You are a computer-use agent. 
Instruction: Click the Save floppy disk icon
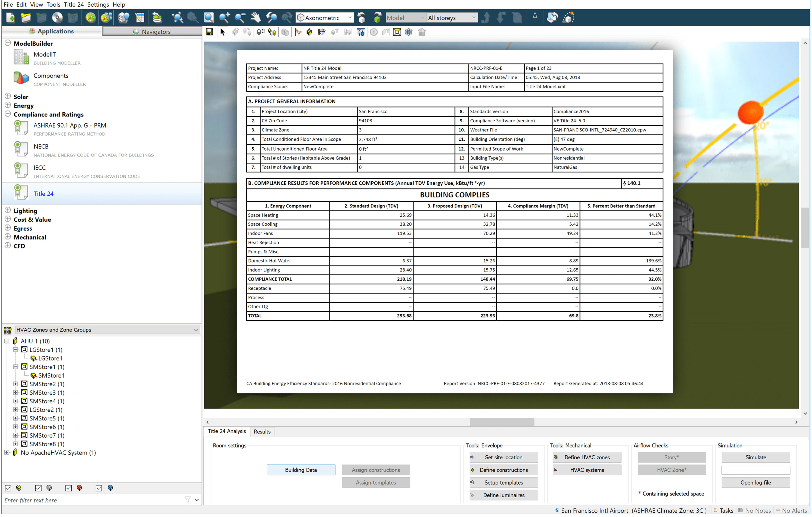209,32
